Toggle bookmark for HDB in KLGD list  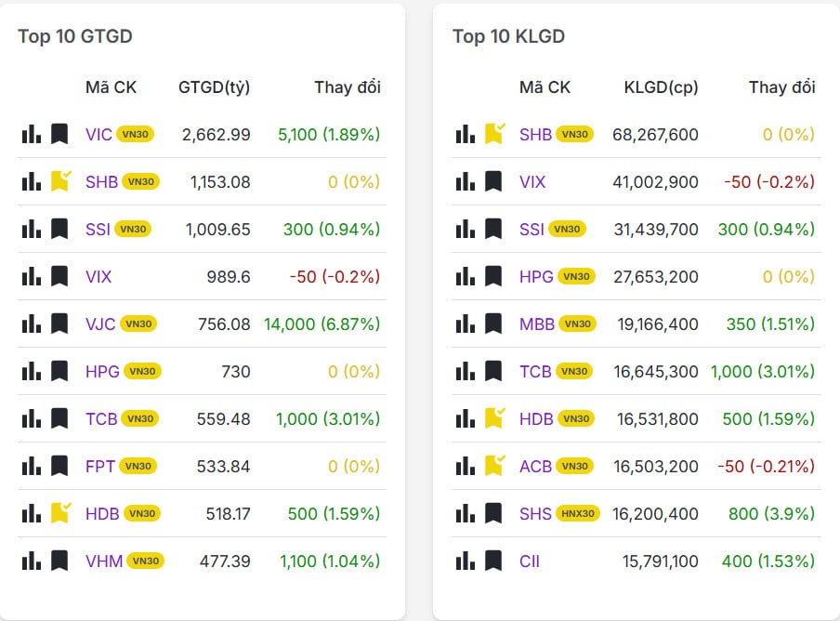(494, 418)
